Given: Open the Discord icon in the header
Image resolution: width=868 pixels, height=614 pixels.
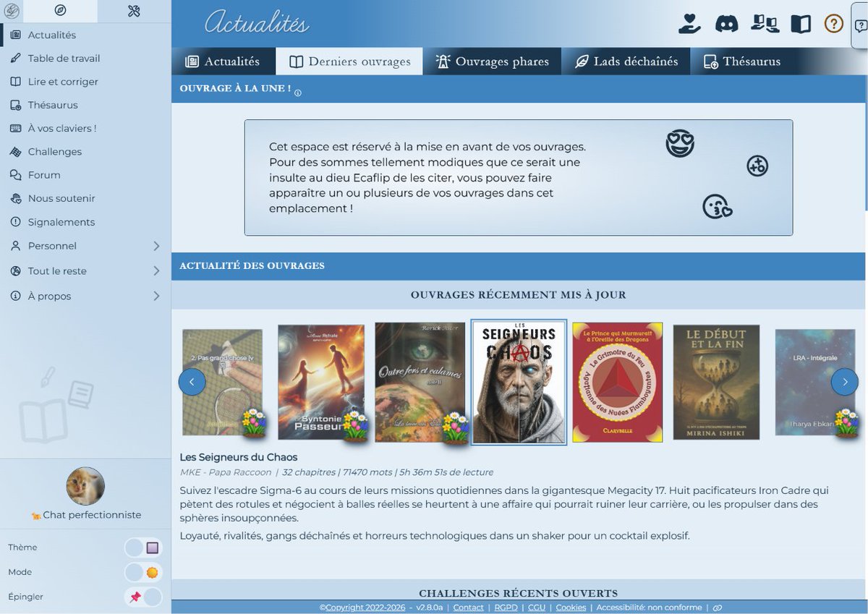Looking at the screenshot, I should [726, 24].
